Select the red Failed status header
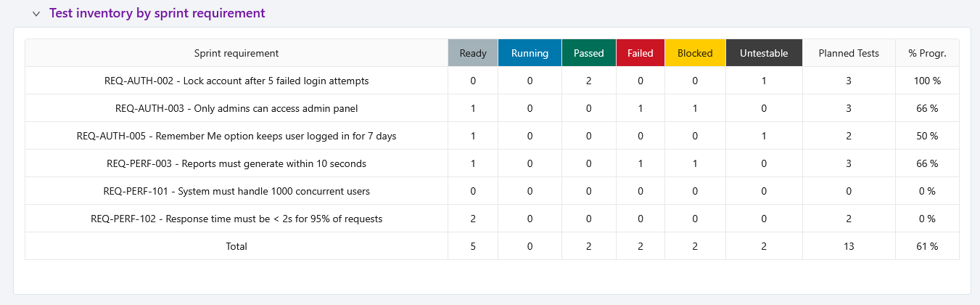 click(x=640, y=53)
